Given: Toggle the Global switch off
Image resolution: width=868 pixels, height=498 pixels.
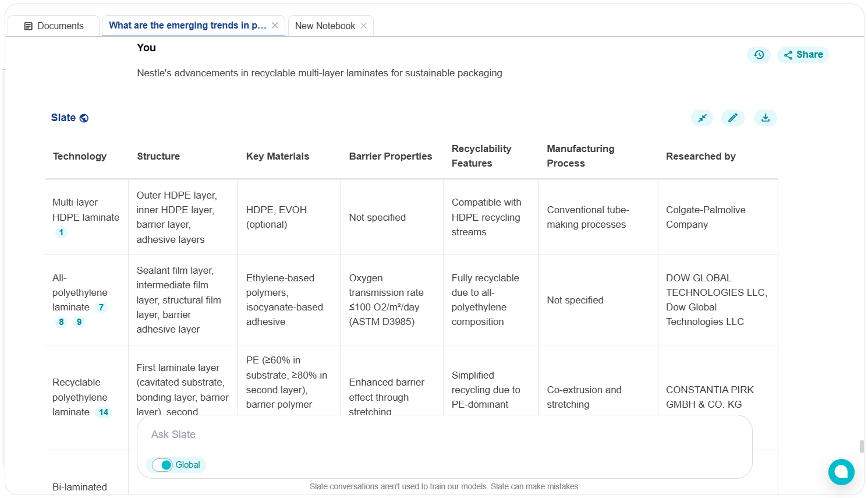Looking at the screenshot, I should click(162, 465).
